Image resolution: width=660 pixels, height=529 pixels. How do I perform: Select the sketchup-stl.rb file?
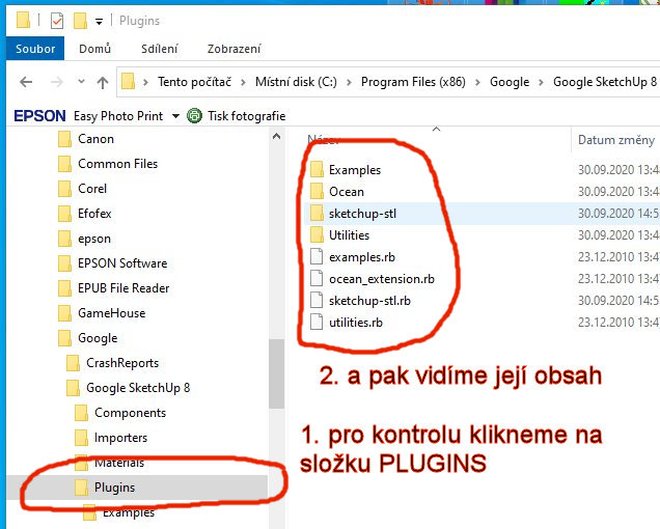(x=370, y=301)
